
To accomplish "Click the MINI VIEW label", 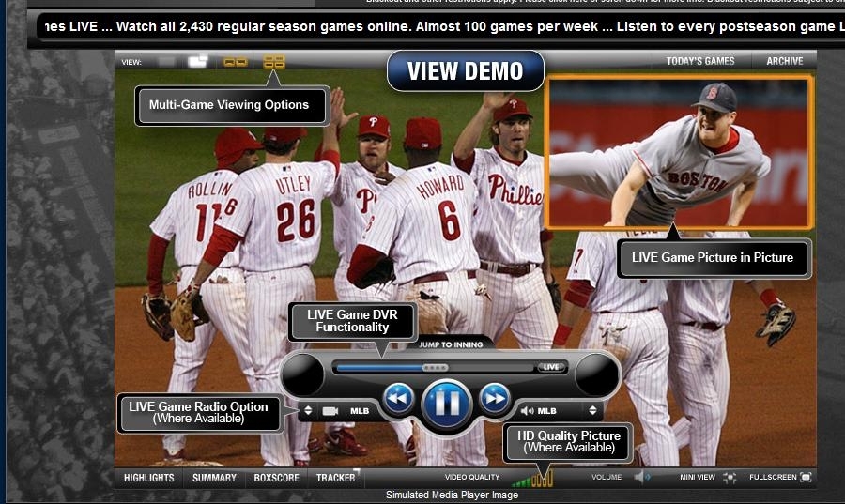I will pyautogui.click(x=698, y=477).
